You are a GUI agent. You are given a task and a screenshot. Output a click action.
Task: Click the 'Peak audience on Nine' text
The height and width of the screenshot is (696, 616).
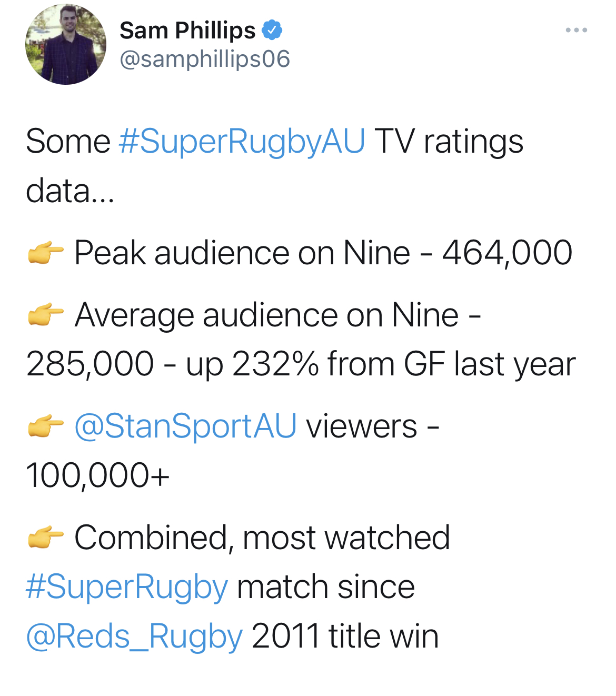(x=242, y=253)
